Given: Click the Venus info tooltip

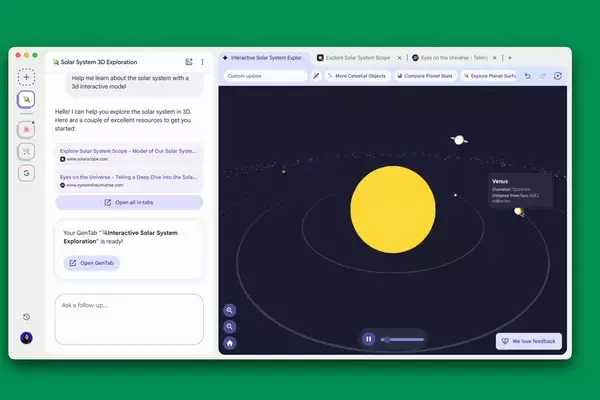Looking at the screenshot, I should click(520, 190).
